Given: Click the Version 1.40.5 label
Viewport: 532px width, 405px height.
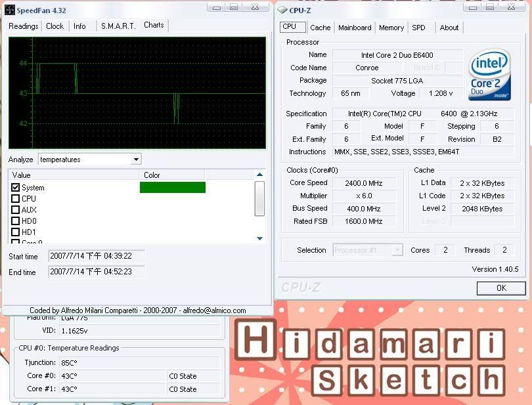Looking at the screenshot, I should coord(495,269).
